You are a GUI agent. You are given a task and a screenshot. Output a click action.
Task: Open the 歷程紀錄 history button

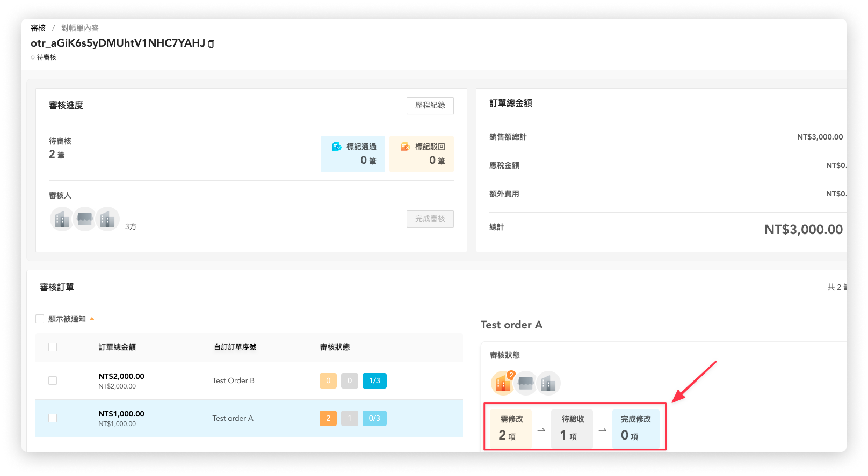click(430, 106)
